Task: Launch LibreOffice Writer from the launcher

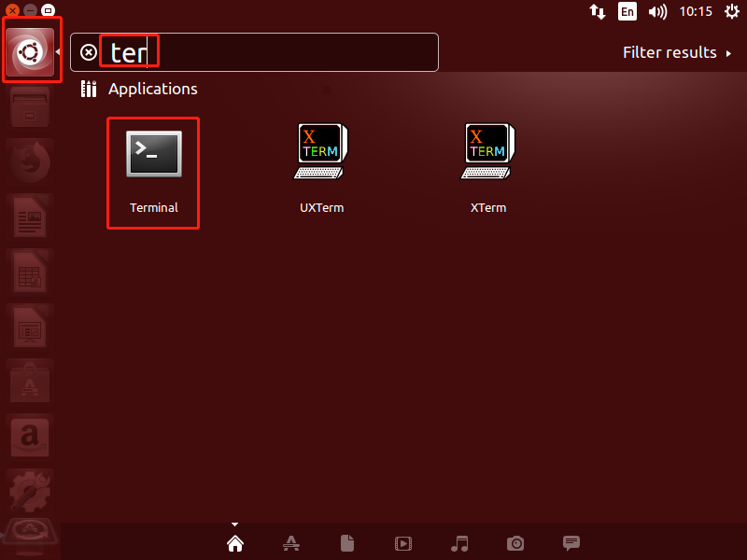Action: tap(29, 217)
